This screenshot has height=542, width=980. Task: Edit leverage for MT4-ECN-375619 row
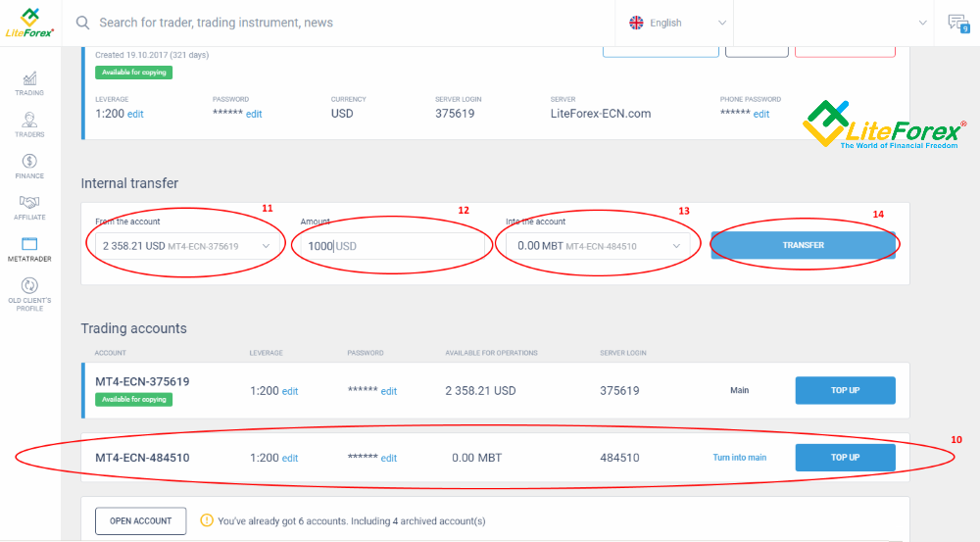point(290,391)
